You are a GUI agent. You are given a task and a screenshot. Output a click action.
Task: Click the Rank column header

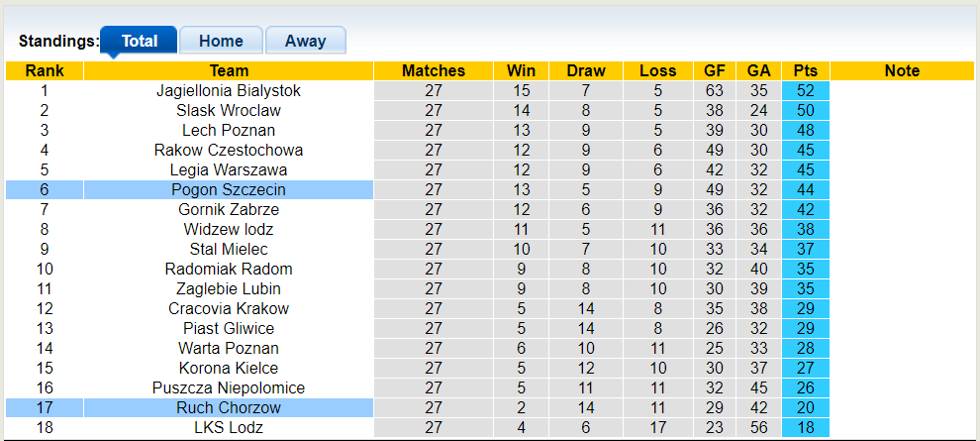[45, 70]
